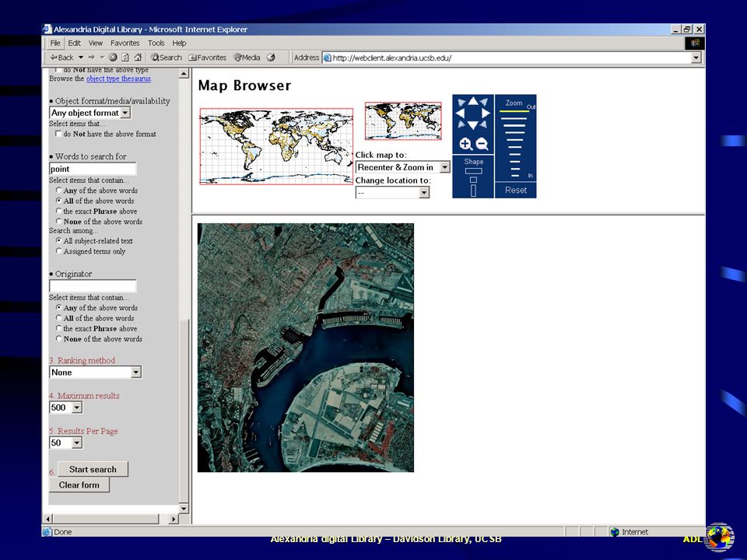Image resolution: width=747 pixels, height=560 pixels.
Task: Open the 'Change location to' dropdown
Action: click(392, 192)
